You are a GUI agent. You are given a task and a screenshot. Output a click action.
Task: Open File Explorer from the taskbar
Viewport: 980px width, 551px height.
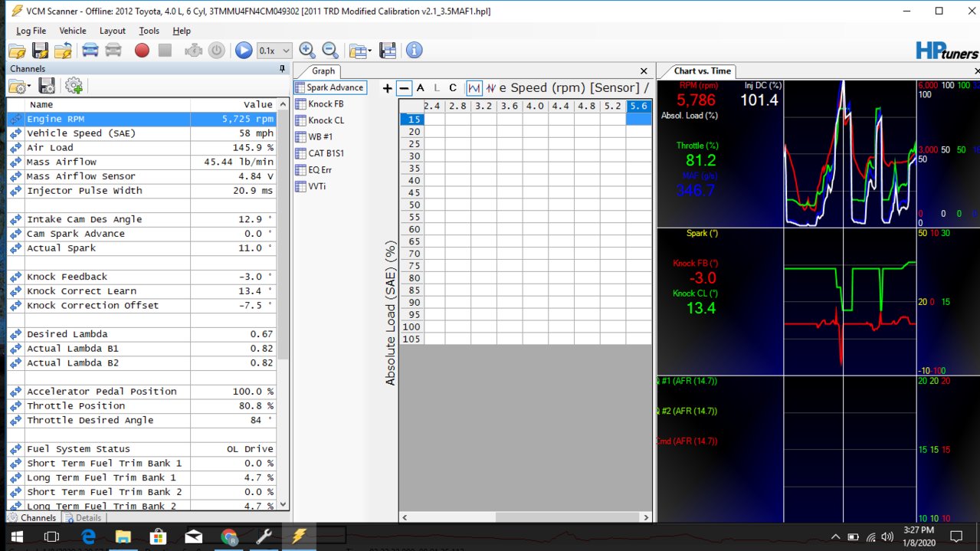pos(123,536)
